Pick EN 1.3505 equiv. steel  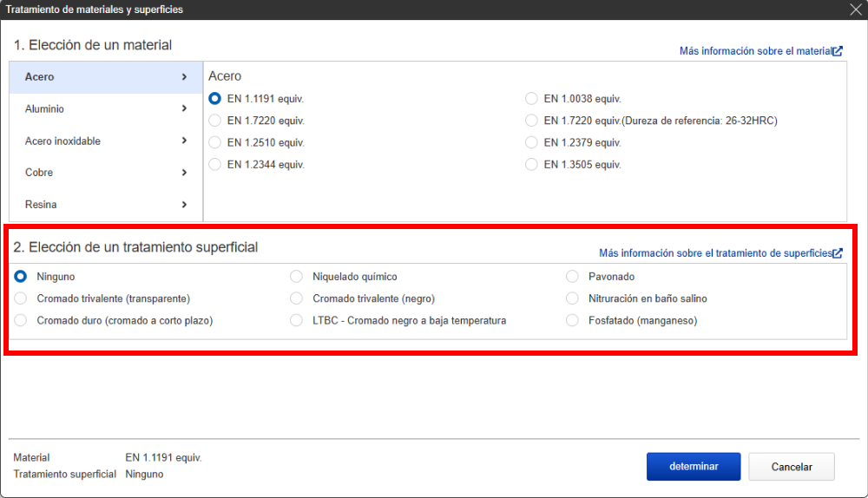tap(531, 165)
